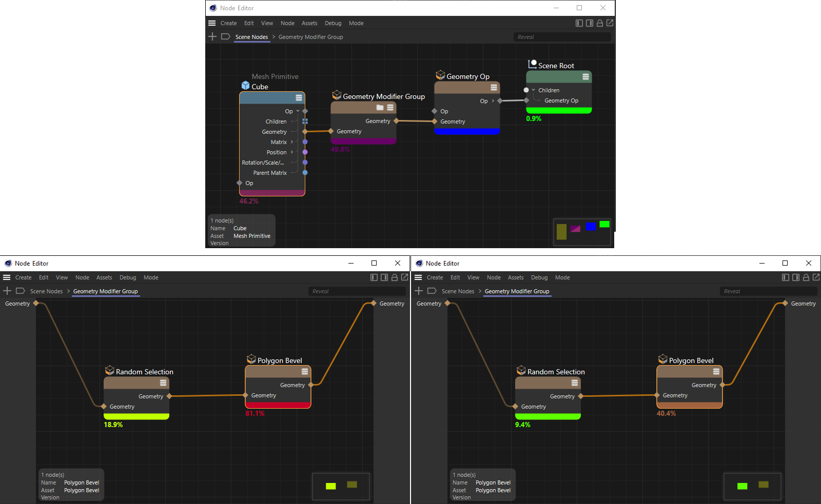The width and height of the screenshot is (821, 504).
Task: Click Polygon Bevel menu icon in bottom-right window
Action: point(716,371)
